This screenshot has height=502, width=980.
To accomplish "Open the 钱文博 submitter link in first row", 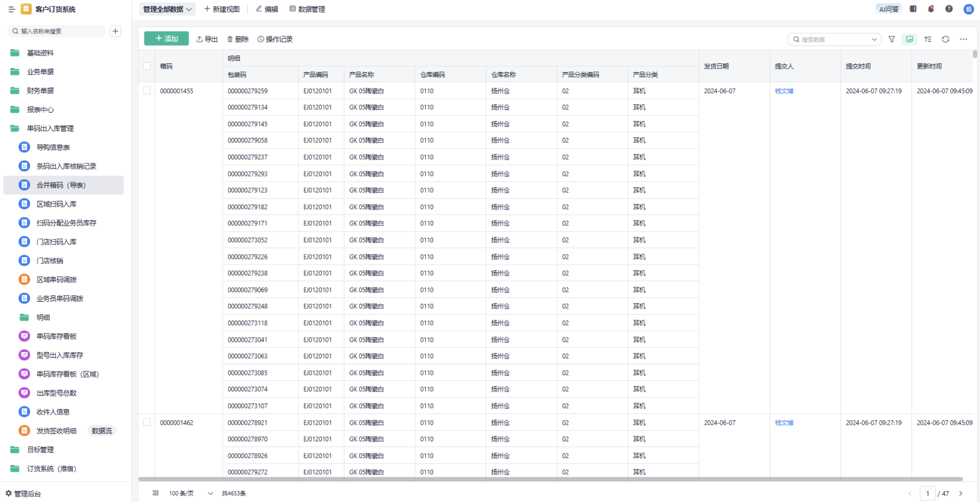I will point(784,91).
